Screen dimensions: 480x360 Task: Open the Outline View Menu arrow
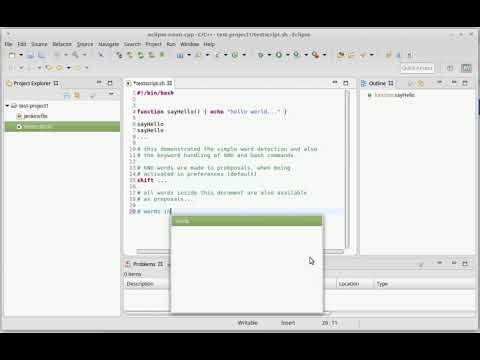coord(440,82)
